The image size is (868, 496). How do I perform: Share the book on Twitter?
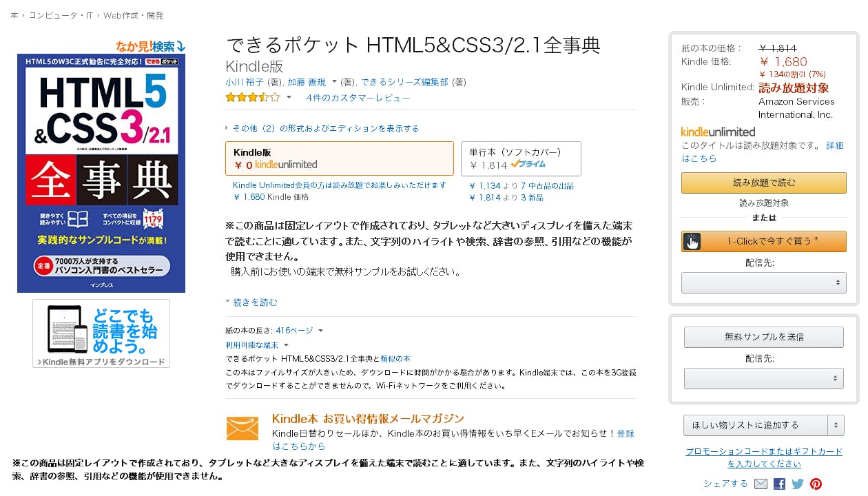click(798, 484)
